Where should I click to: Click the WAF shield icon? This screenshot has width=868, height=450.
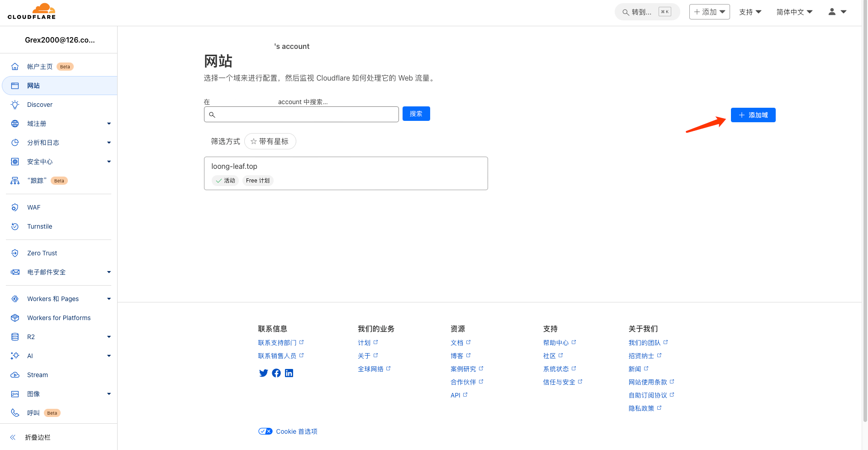pyautogui.click(x=15, y=207)
